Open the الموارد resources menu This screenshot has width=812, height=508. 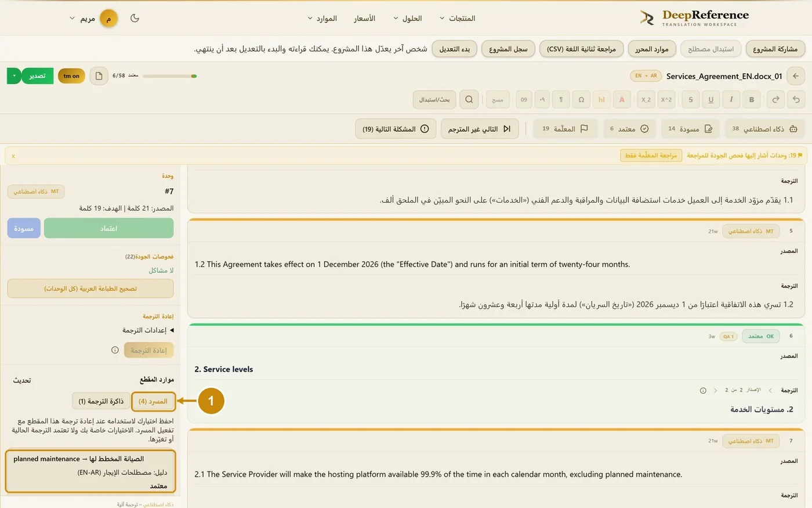pos(322,19)
